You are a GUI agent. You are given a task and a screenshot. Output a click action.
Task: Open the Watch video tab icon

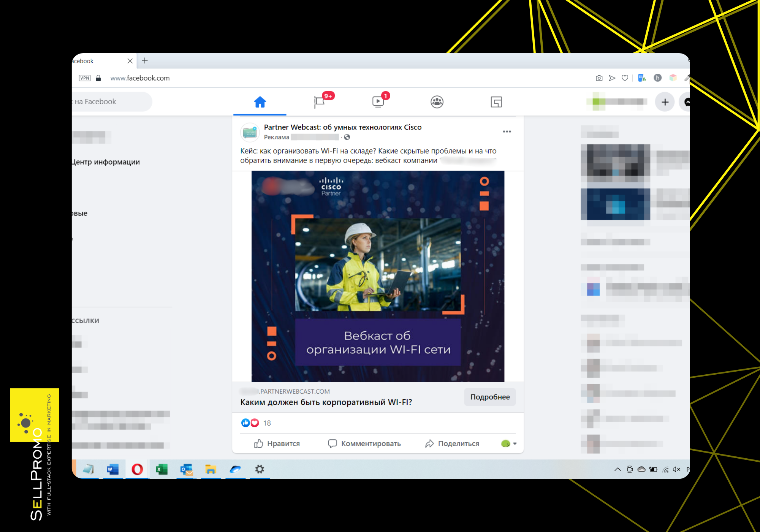[378, 102]
